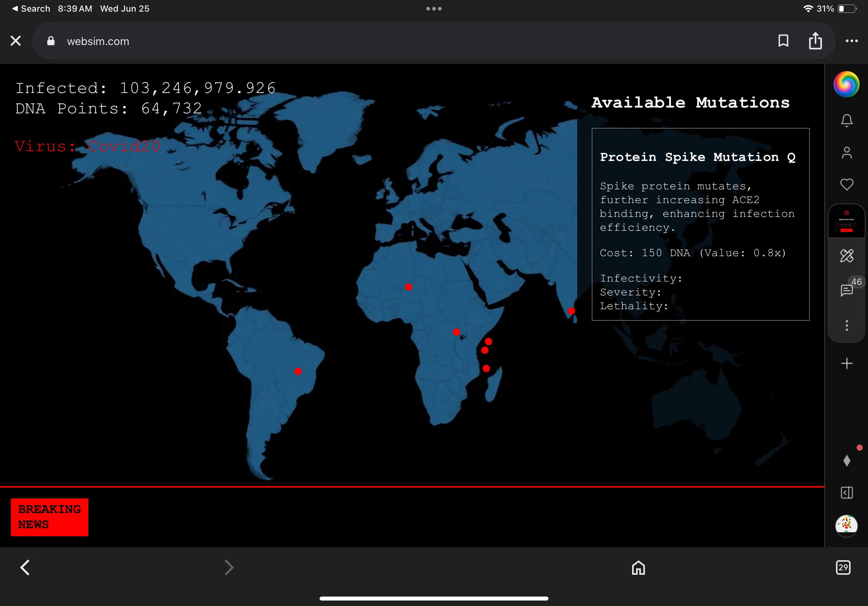Image resolution: width=868 pixels, height=606 pixels.
Task: Open the websim rainbow logo home
Action: coord(847,84)
